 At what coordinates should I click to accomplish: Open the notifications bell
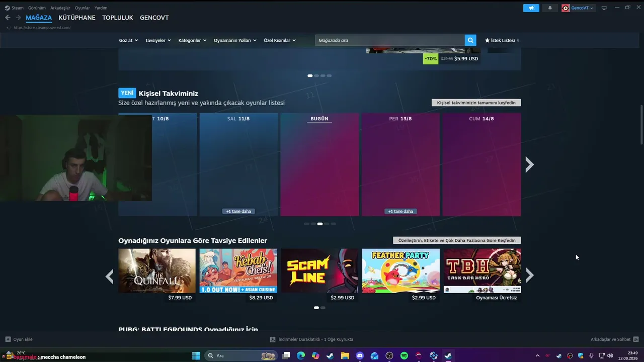(x=550, y=8)
